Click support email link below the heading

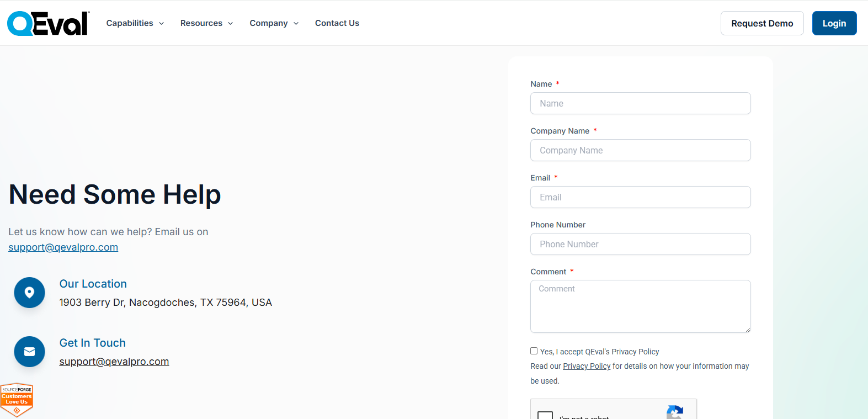tap(63, 247)
